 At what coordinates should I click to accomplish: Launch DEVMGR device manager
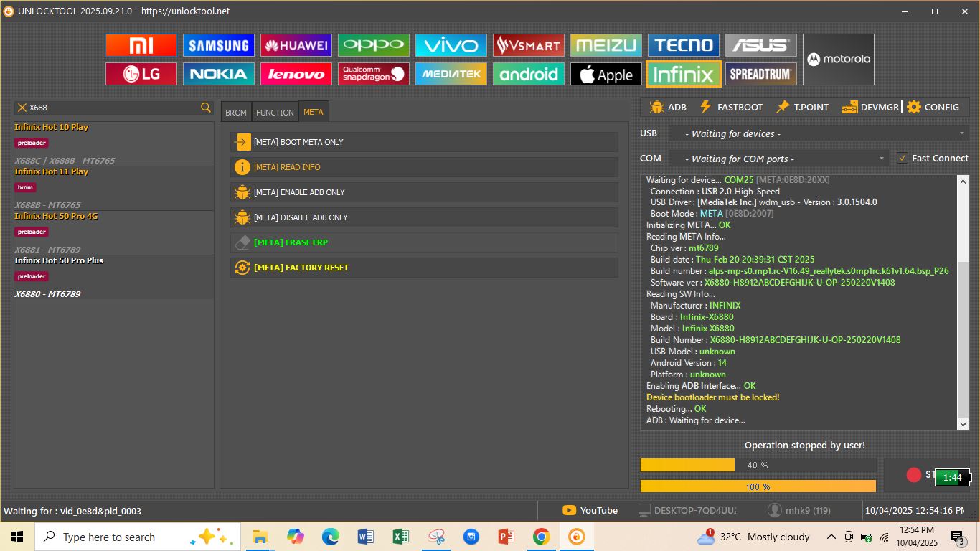tap(870, 107)
